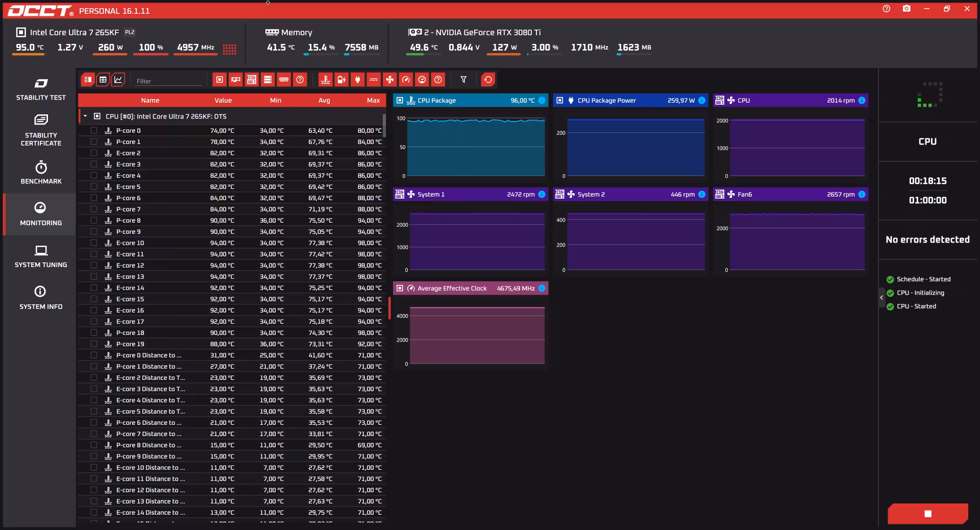
Task: Click the CPU Package temperature graph area
Action: tap(476, 147)
